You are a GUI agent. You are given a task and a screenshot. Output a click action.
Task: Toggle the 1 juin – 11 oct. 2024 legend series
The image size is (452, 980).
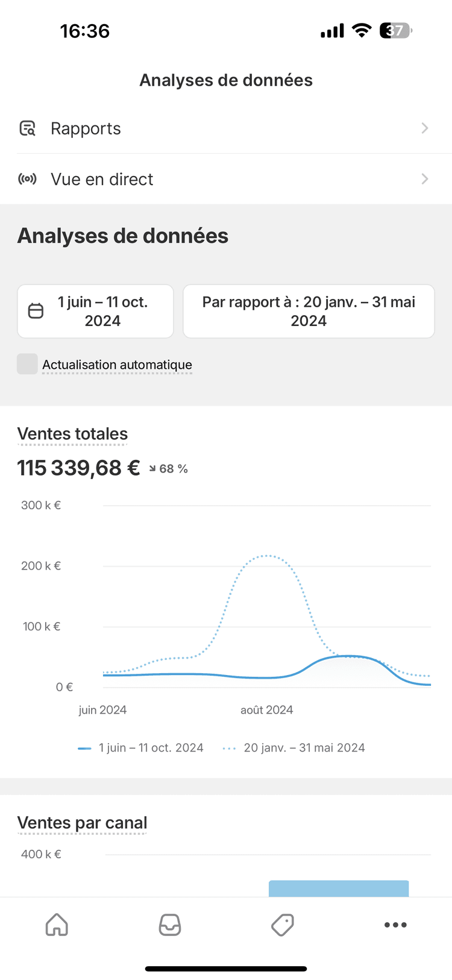(141, 748)
